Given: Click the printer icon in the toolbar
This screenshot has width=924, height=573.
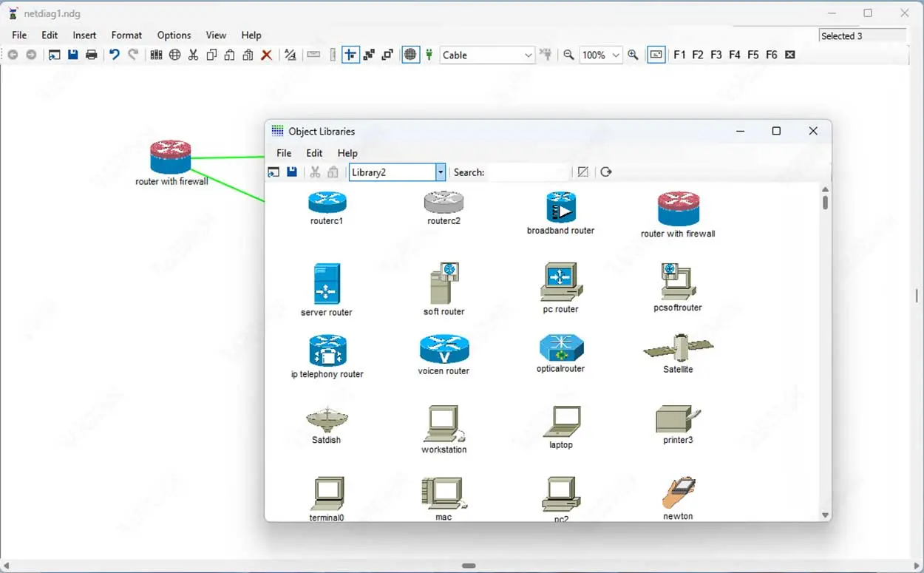Looking at the screenshot, I should [x=92, y=55].
